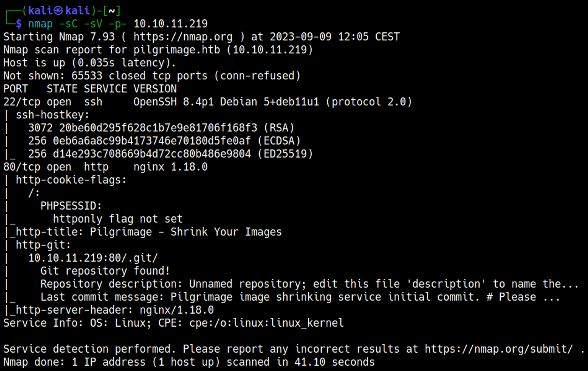The image size is (588, 371).
Task: Click the -sV flag in the command
Action: click(93, 24)
